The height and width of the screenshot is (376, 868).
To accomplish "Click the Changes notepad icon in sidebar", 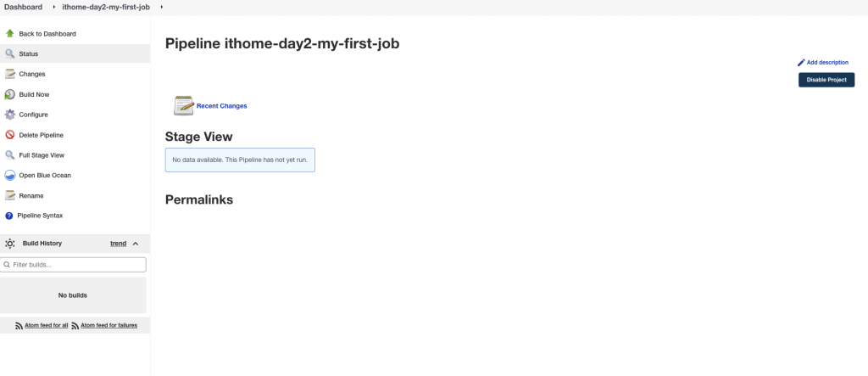I will point(9,74).
